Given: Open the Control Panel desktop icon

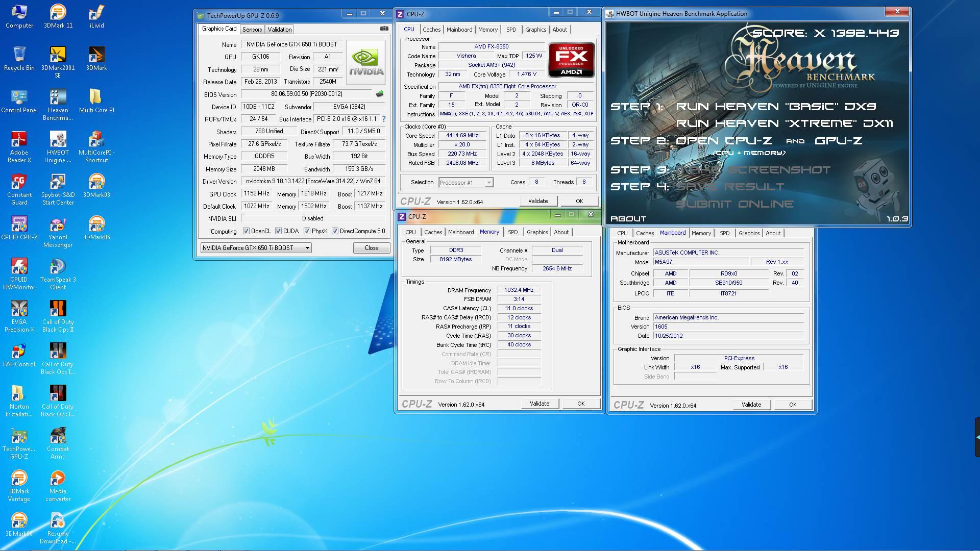Looking at the screenshot, I should tap(19, 101).
